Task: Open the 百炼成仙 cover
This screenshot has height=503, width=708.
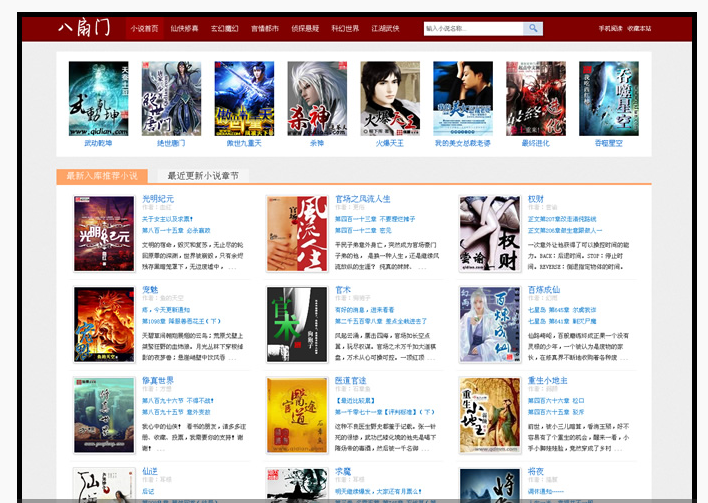Action: coord(490,324)
